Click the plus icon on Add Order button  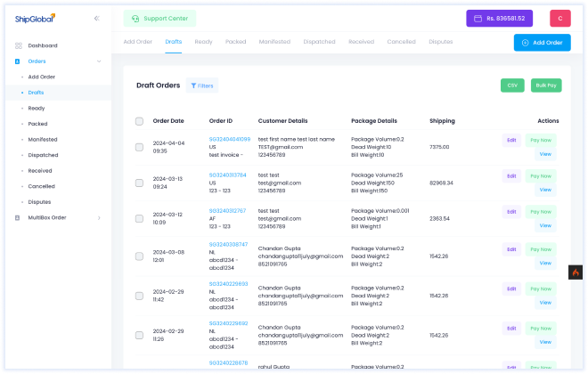(525, 43)
